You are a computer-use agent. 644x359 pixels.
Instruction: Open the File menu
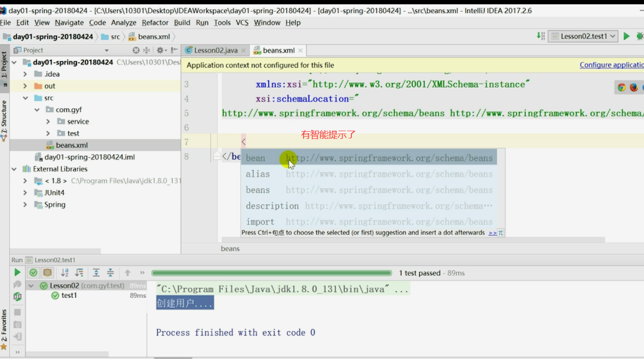tap(5, 22)
